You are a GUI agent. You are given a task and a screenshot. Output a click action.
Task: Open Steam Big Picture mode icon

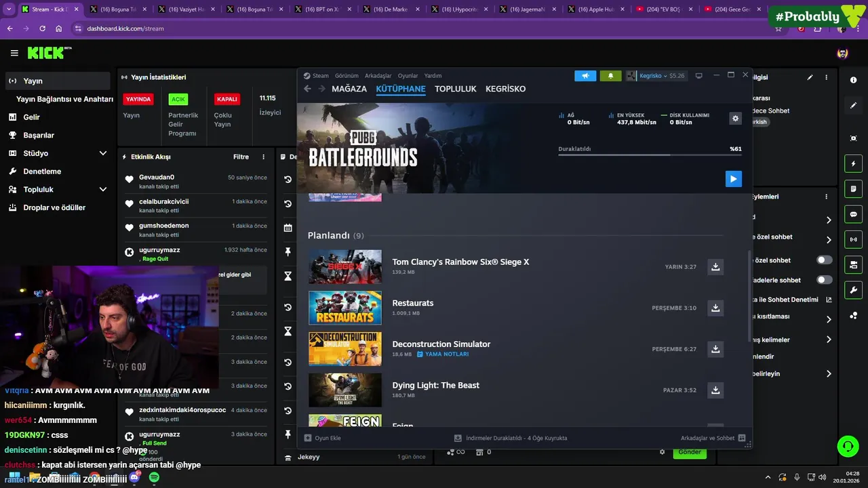698,76
